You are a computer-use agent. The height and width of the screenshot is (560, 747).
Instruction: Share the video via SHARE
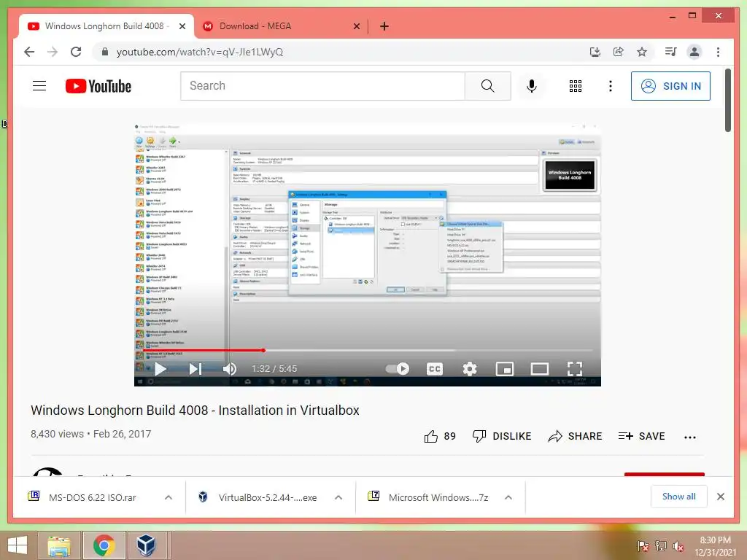pos(575,436)
